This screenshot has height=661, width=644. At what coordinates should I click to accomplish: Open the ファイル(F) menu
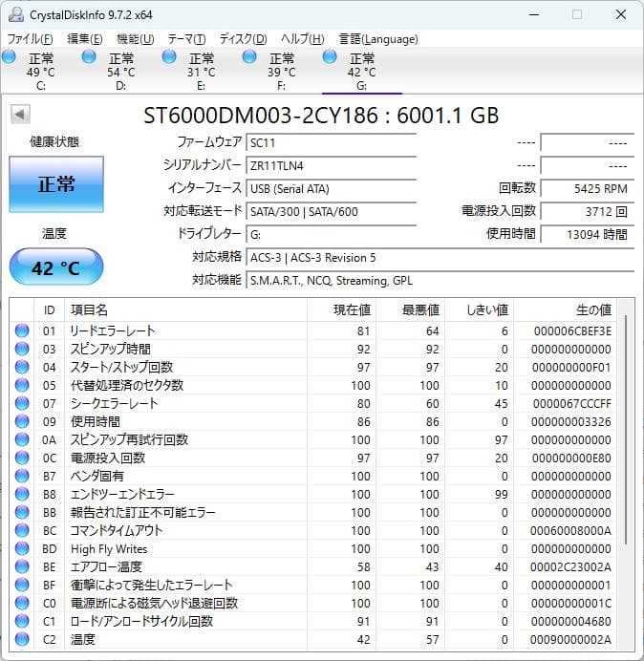coord(31,39)
